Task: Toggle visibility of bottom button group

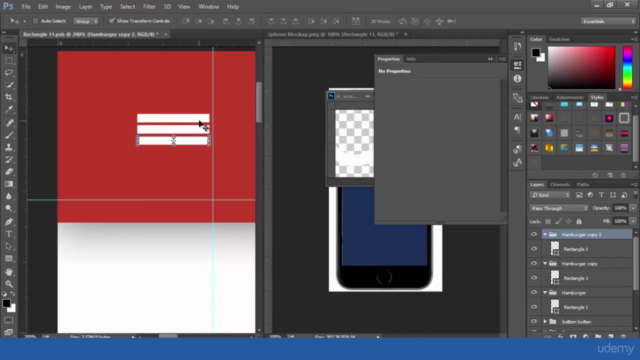Action: tap(534, 322)
